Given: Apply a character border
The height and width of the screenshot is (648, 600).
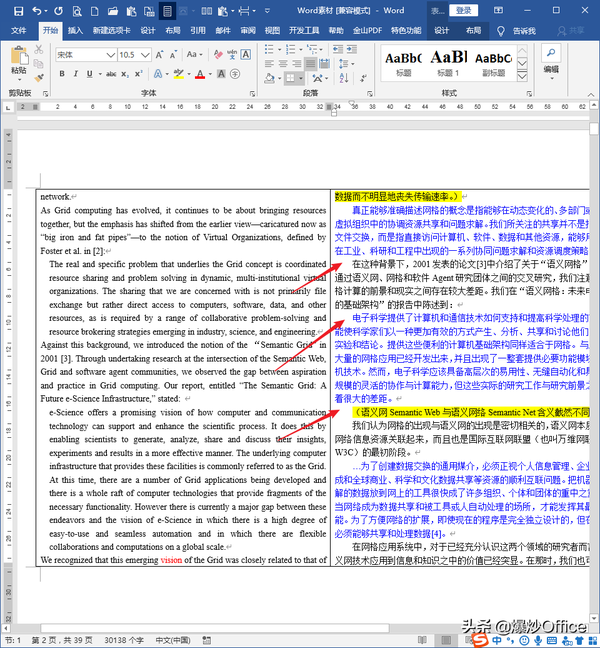Looking at the screenshot, I should pos(246,54).
